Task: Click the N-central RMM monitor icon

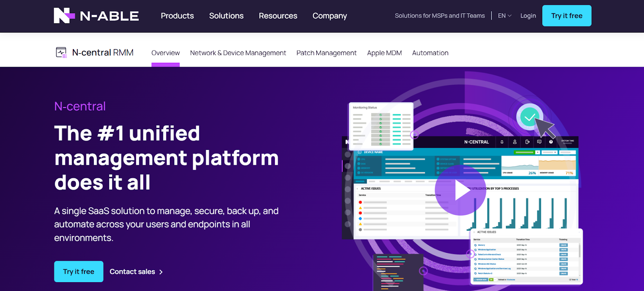Action: click(x=61, y=53)
